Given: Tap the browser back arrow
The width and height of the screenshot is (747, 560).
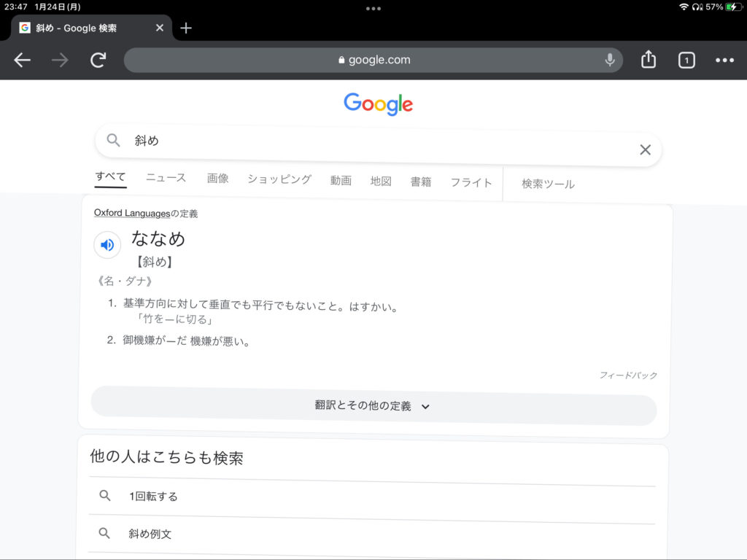Looking at the screenshot, I should pyautogui.click(x=23, y=61).
